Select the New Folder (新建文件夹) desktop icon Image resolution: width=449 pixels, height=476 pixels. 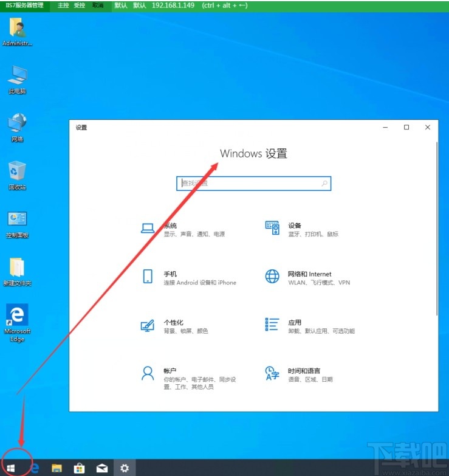[17, 272]
